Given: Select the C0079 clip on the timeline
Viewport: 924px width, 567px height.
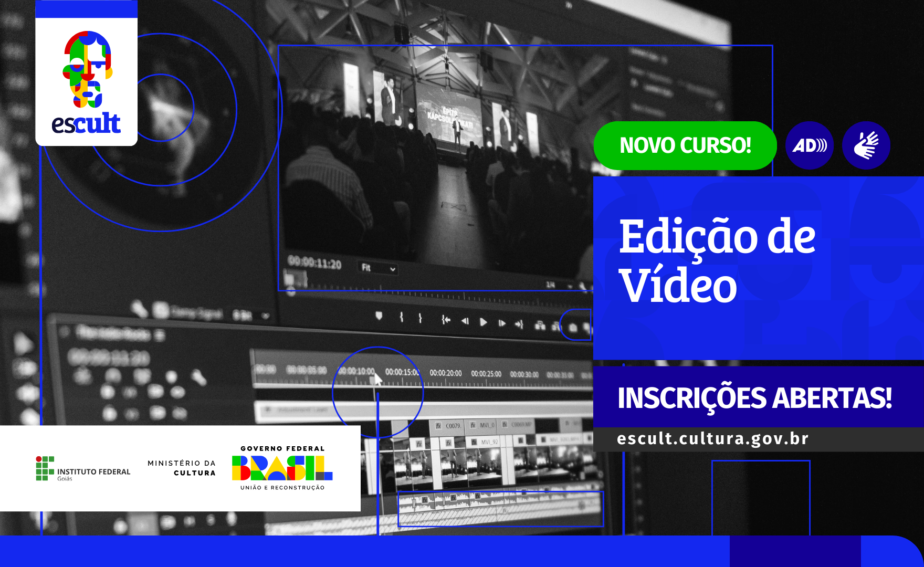Looking at the screenshot, I should point(453,426).
